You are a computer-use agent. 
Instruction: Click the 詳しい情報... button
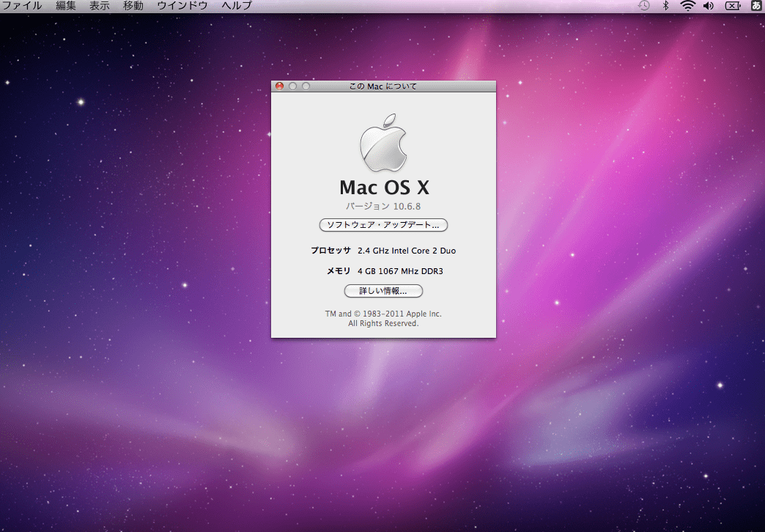383,291
